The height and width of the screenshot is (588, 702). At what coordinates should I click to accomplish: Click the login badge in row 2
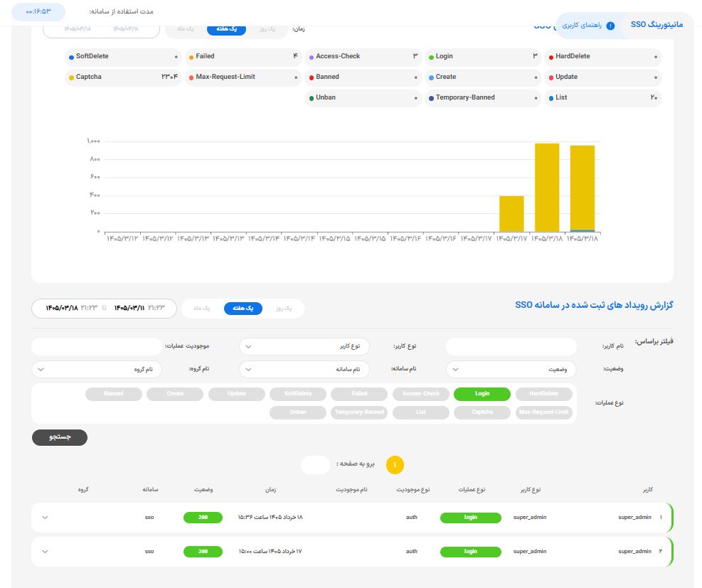[471, 552]
